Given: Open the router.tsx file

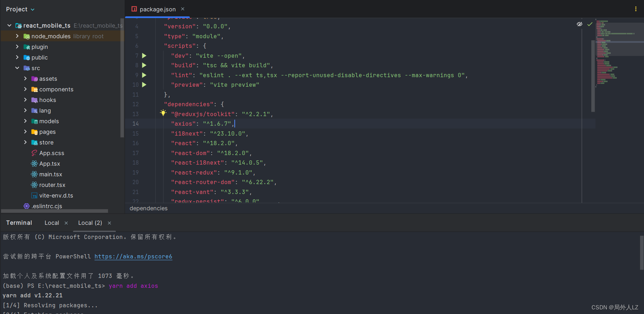Looking at the screenshot, I should 52,185.
